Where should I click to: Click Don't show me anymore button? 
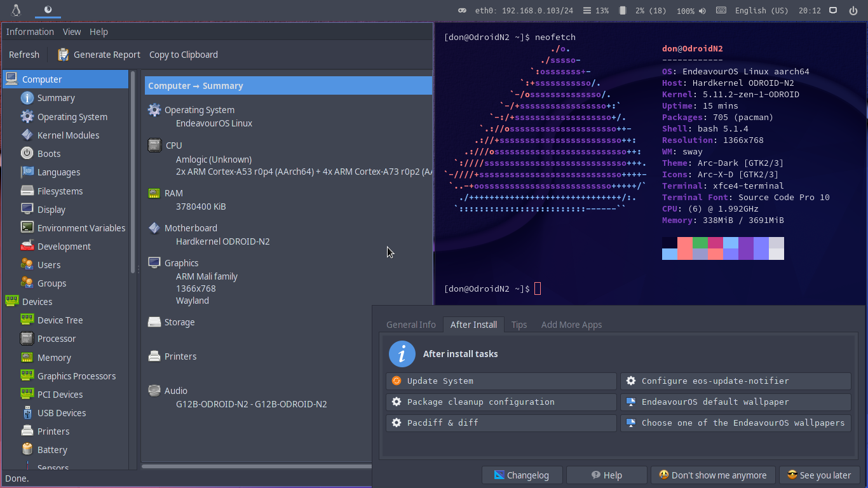click(x=713, y=475)
